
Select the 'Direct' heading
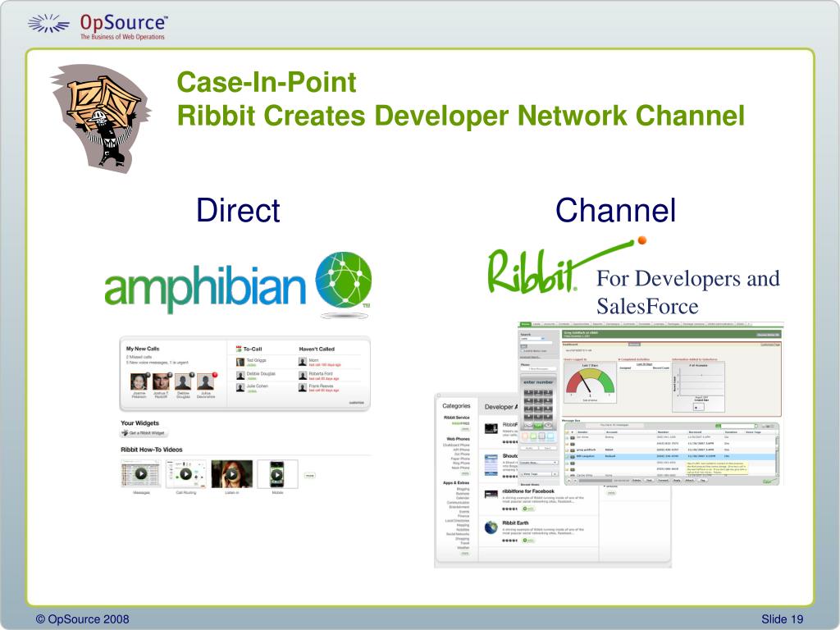click(x=238, y=210)
